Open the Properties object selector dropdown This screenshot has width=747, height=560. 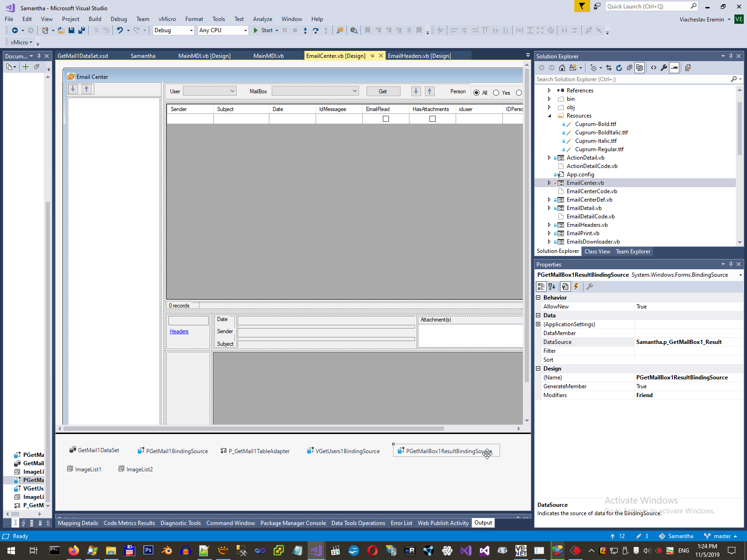click(x=740, y=275)
